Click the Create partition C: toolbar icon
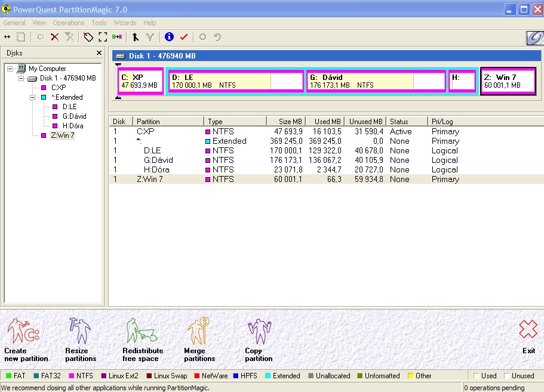Screen dimensions: 544x392 point(41,37)
